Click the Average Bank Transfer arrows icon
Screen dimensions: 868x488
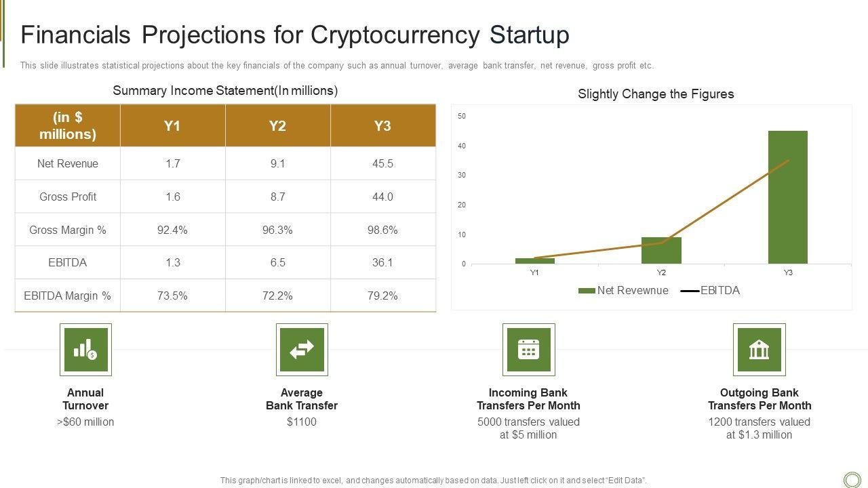(x=302, y=350)
